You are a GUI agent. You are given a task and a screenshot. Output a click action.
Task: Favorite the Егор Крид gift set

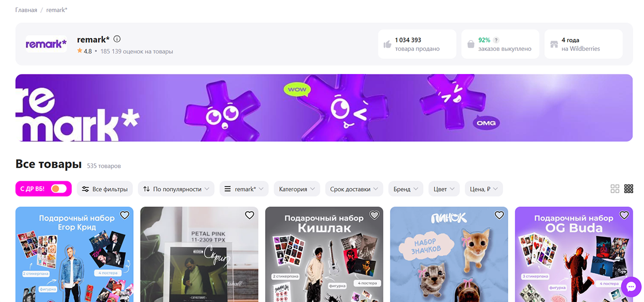125,215
